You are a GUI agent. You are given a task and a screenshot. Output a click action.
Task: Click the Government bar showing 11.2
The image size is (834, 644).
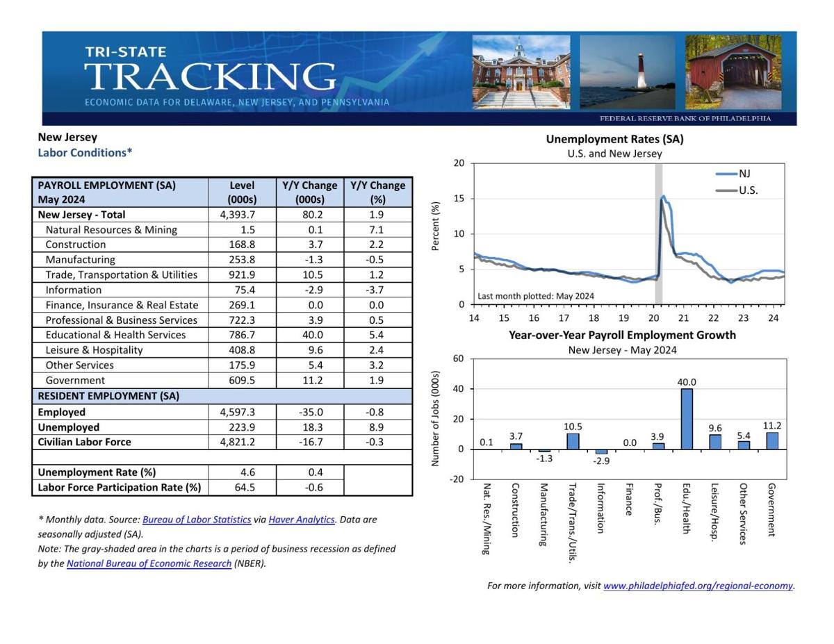(771, 440)
